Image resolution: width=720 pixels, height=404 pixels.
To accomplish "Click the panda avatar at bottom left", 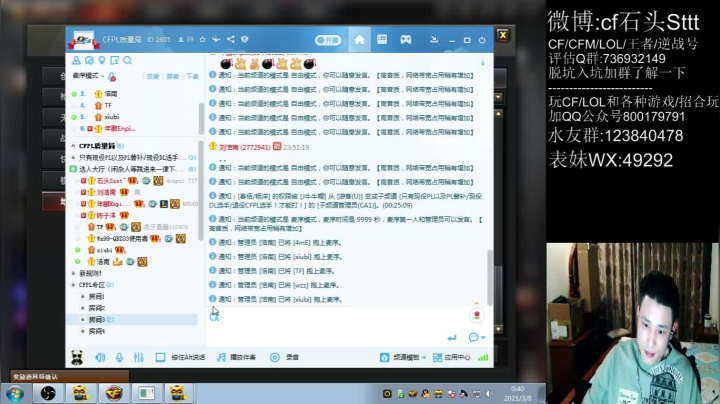I will 77,357.
